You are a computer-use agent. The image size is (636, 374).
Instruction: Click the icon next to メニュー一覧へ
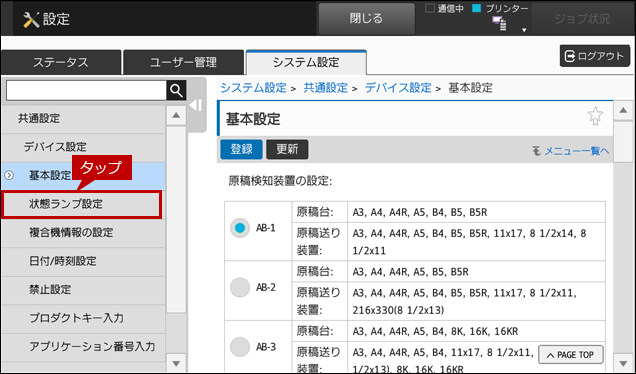point(536,151)
